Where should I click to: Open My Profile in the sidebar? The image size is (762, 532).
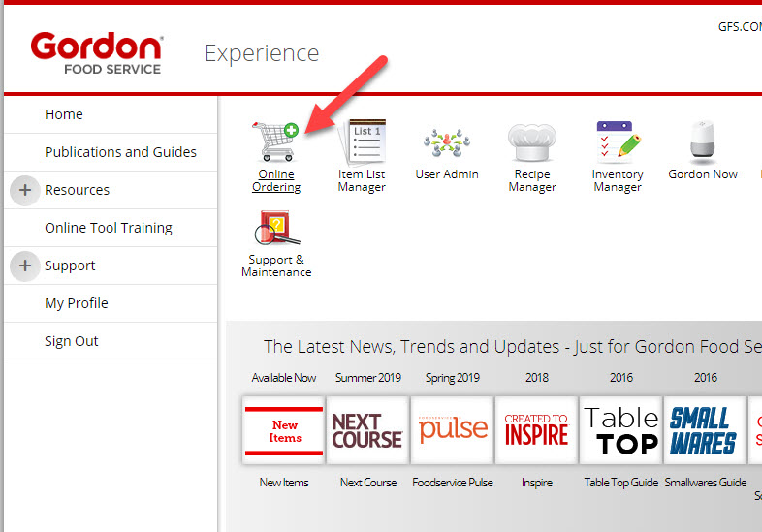pyautogui.click(x=77, y=303)
